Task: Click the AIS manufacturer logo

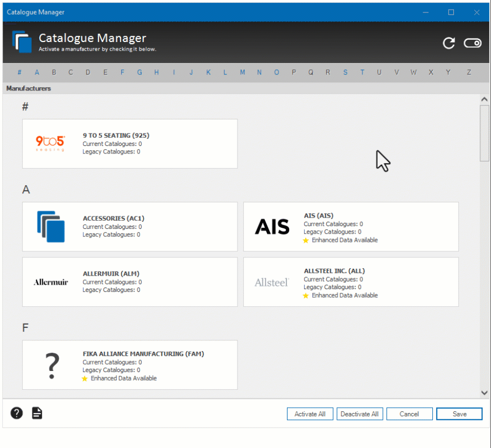Action: coord(272,227)
